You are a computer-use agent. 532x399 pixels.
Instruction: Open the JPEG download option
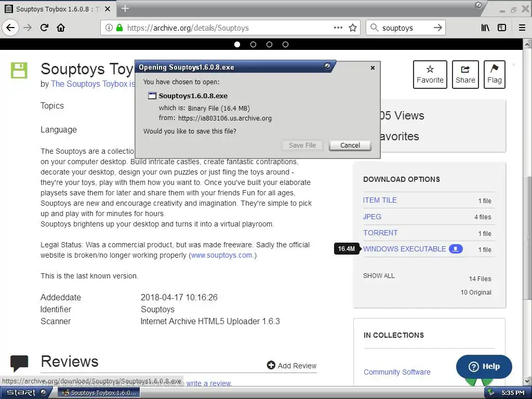(372, 217)
